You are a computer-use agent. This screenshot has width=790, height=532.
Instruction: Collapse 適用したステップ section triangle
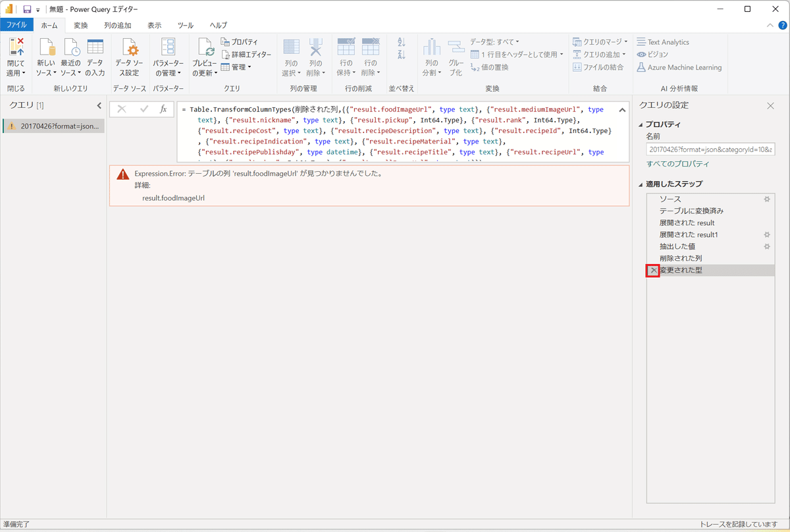coord(642,184)
